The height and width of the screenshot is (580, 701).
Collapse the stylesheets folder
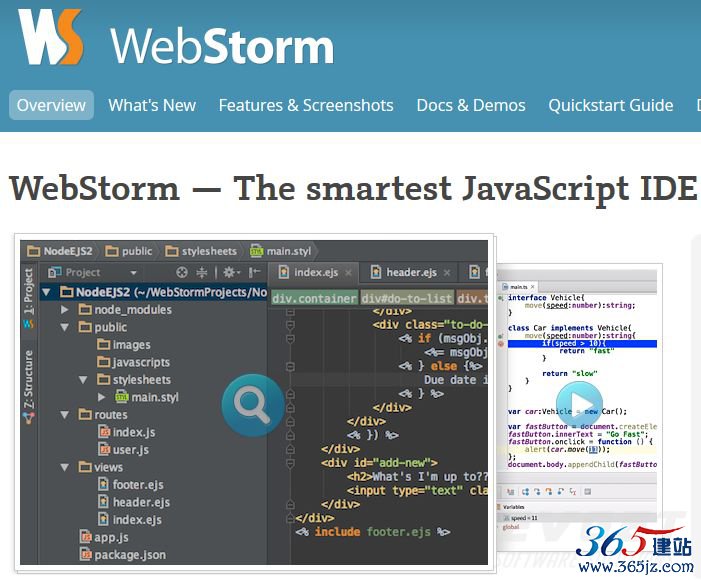tap(83, 380)
